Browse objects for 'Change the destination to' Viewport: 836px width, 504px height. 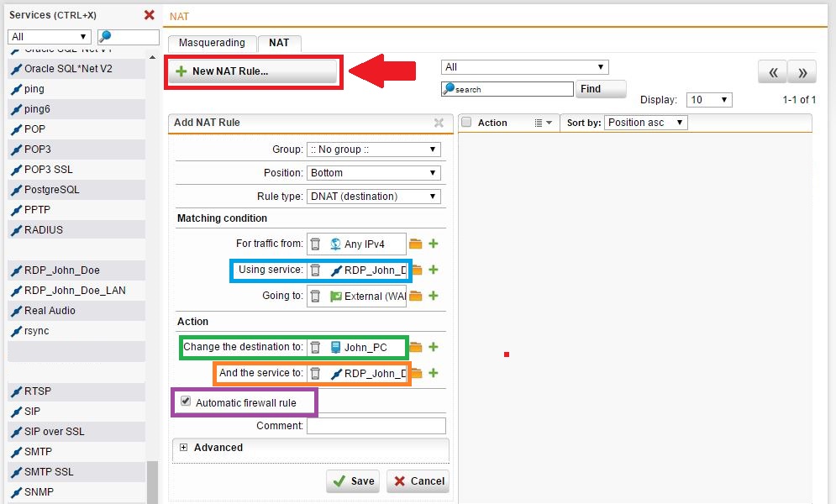click(415, 348)
